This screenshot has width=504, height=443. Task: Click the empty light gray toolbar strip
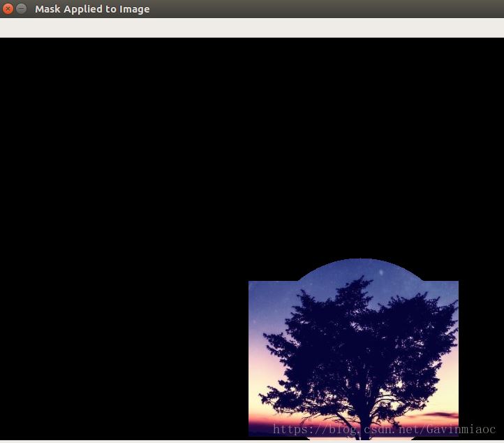pos(251,28)
